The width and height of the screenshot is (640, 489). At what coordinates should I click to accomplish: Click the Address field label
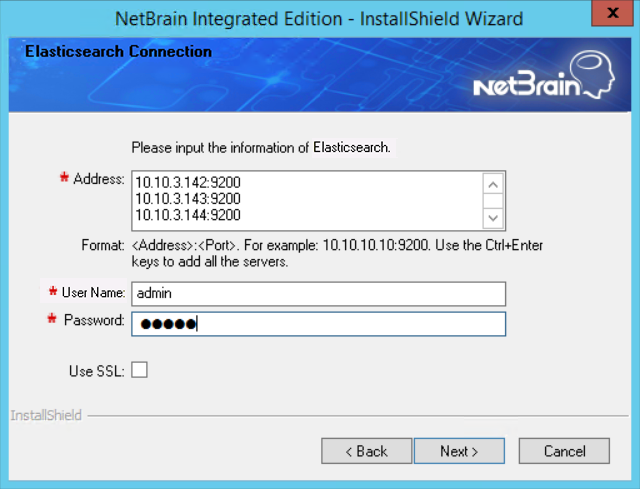pos(99,179)
